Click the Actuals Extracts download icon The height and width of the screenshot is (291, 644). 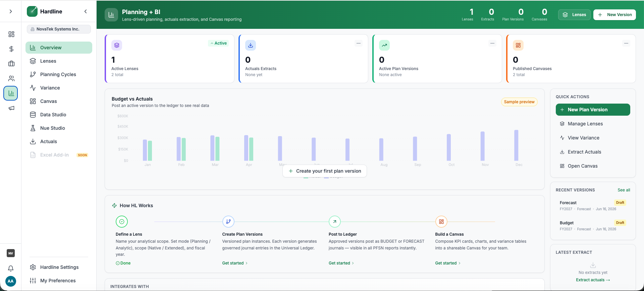[251, 45]
